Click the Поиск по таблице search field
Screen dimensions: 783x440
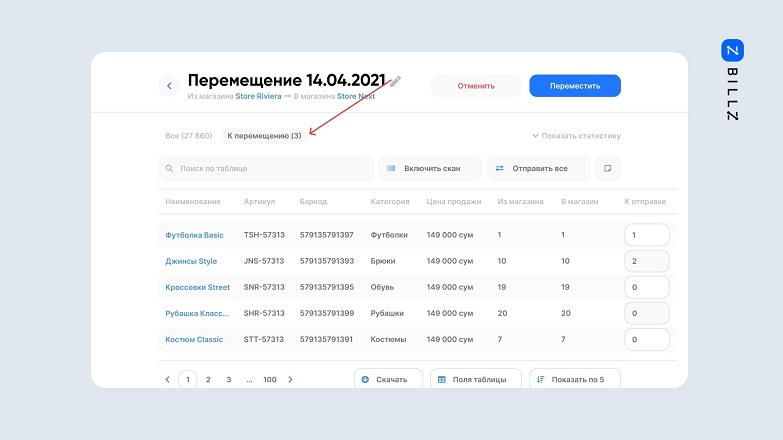(x=265, y=168)
